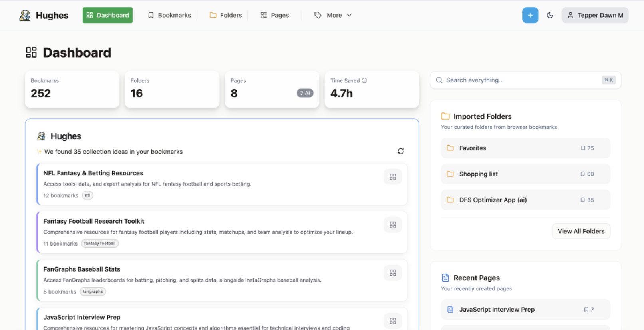Click the fantasy football tag chip
Screen dimensions: 644x330
tap(100, 244)
